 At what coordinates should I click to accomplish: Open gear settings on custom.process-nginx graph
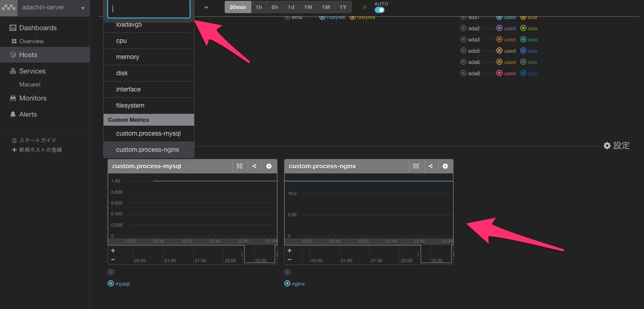point(445,166)
